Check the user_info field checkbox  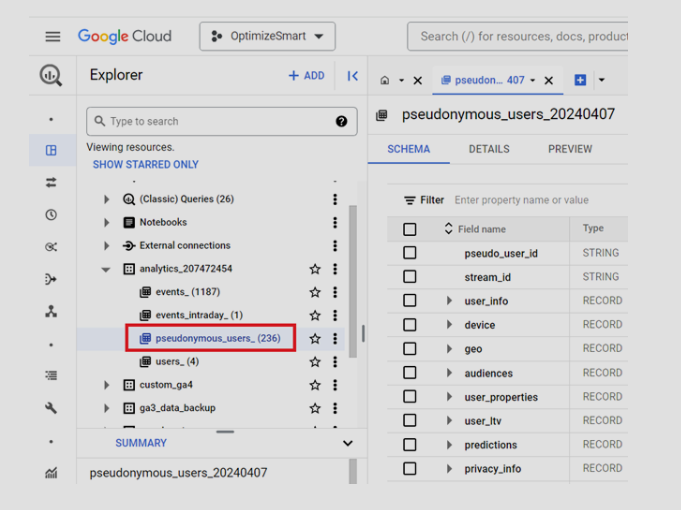pos(410,301)
